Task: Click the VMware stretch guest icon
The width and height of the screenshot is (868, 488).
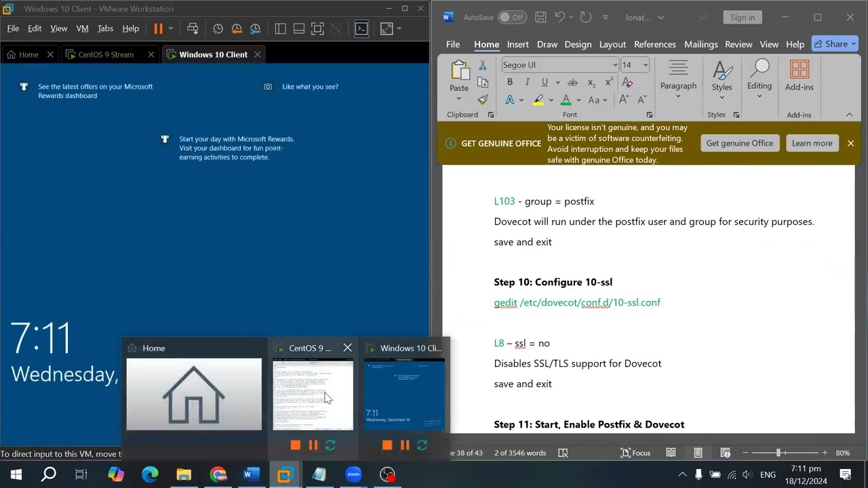Action: point(386,28)
